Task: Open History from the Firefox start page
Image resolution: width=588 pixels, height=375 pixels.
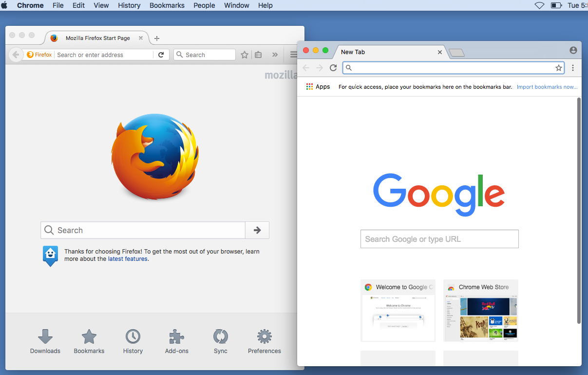Action: (133, 340)
